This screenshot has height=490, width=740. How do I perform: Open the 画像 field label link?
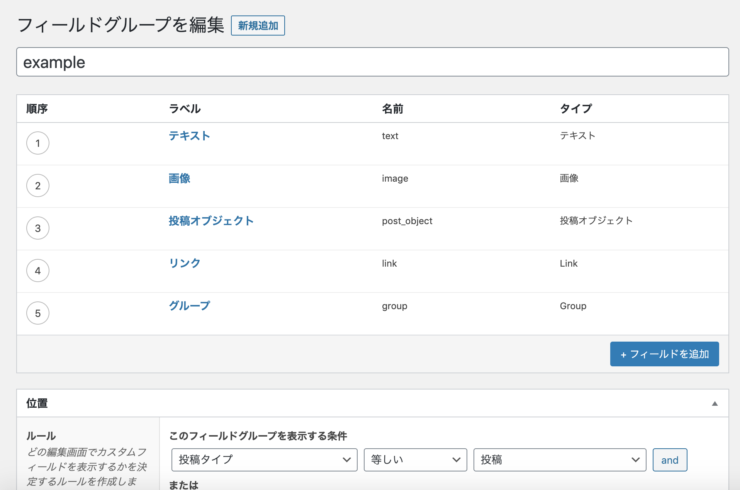[x=179, y=178]
